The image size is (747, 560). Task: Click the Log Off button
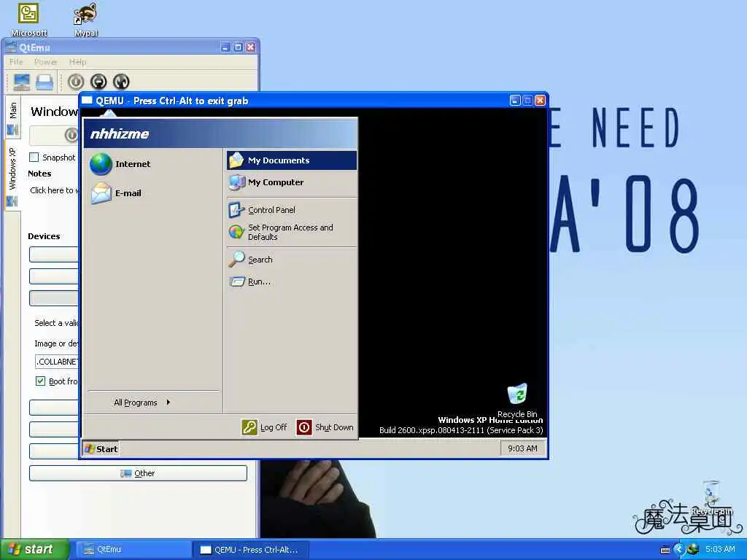tap(265, 427)
